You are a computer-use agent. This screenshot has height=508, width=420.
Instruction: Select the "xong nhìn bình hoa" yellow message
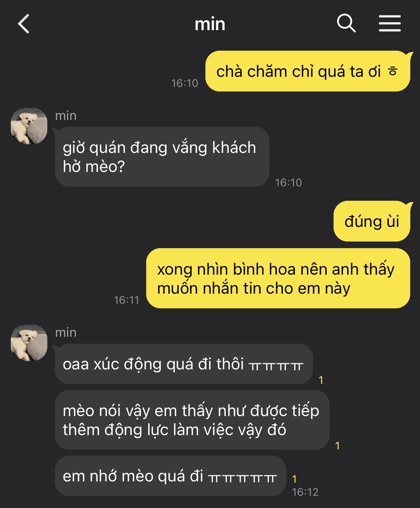pyautogui.click(x=278, y=278)
